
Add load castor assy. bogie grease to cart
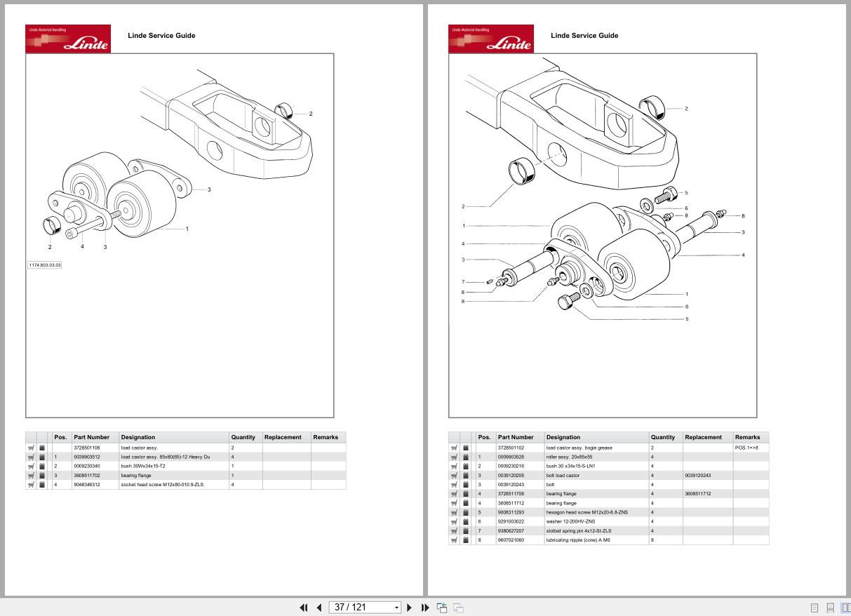coord(455,448)
